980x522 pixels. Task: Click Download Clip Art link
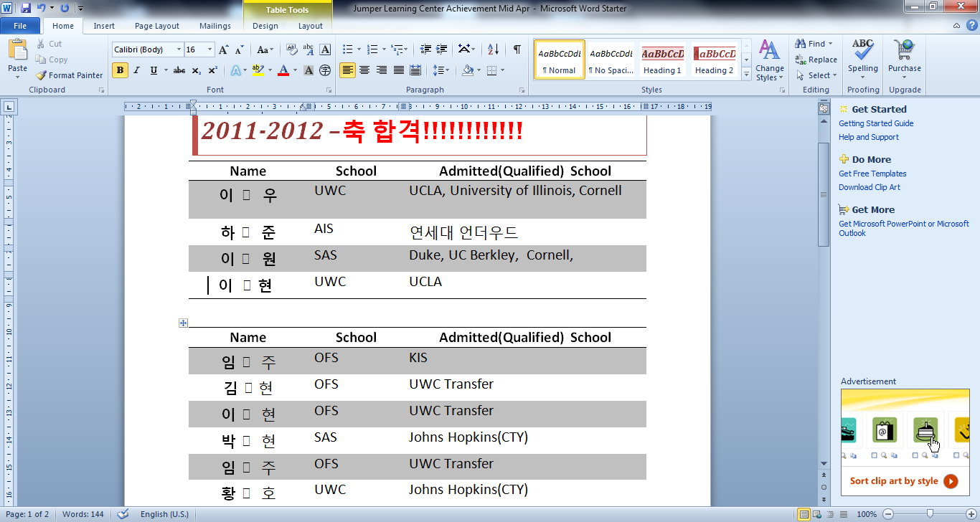(870, 187)
